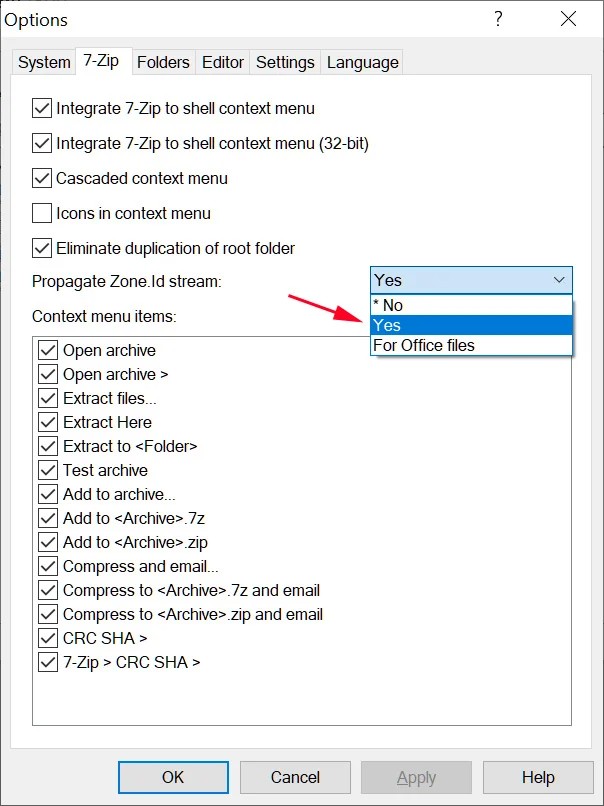Click the Cancel button

tap(295, 777)
